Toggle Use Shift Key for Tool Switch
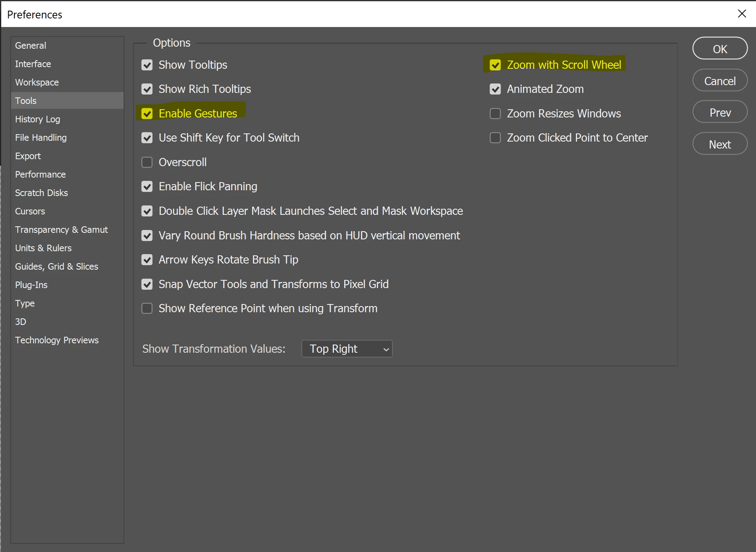The width and height of the screenshot is (756, 552). (x=147, y=138)
